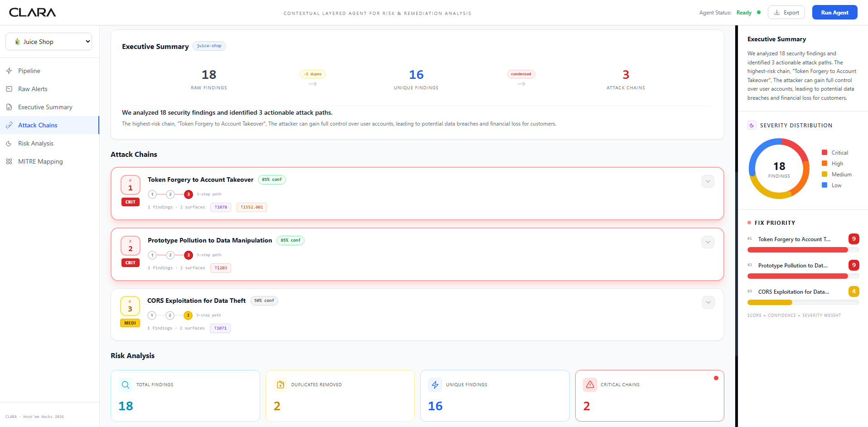Click the High legend color swatch
The height and width of the screenshot is (427, 868).
click(x=824, y=163)
